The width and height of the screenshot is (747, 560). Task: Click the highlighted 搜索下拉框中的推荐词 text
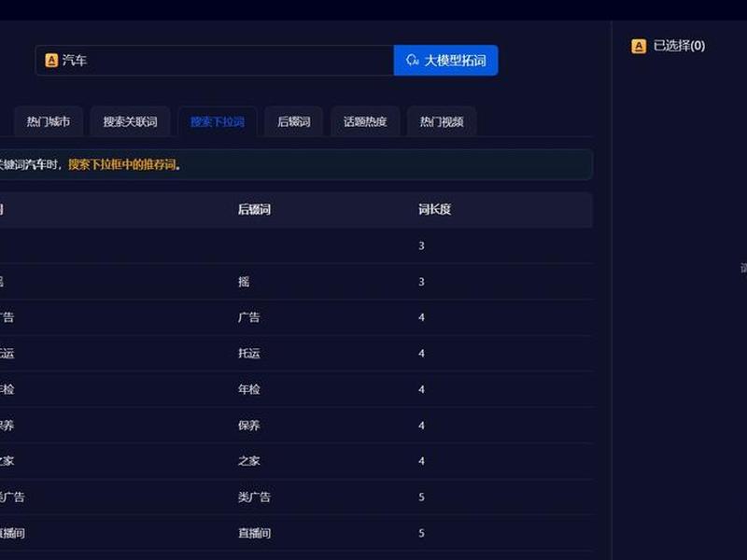coord(124,165)
